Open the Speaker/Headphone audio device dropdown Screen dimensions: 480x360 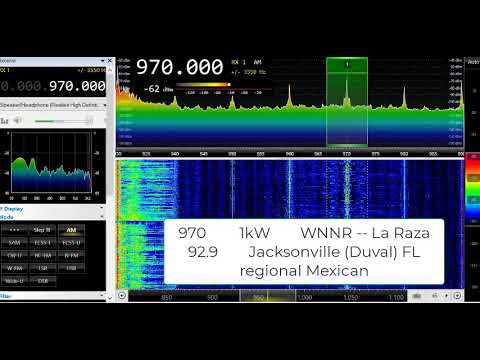[x=53, y=105]
